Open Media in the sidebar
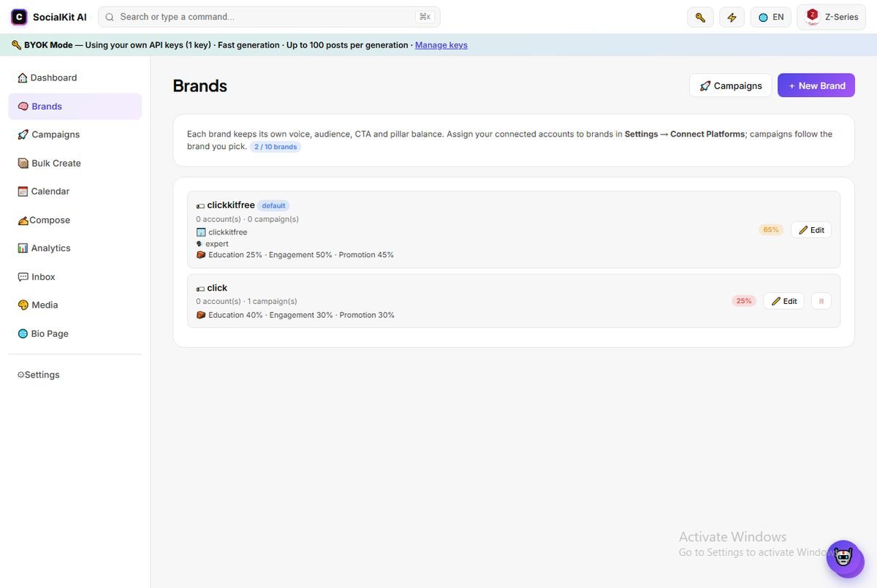The width and height of the screenshot is (877, 588). click(x=75, y=305)
